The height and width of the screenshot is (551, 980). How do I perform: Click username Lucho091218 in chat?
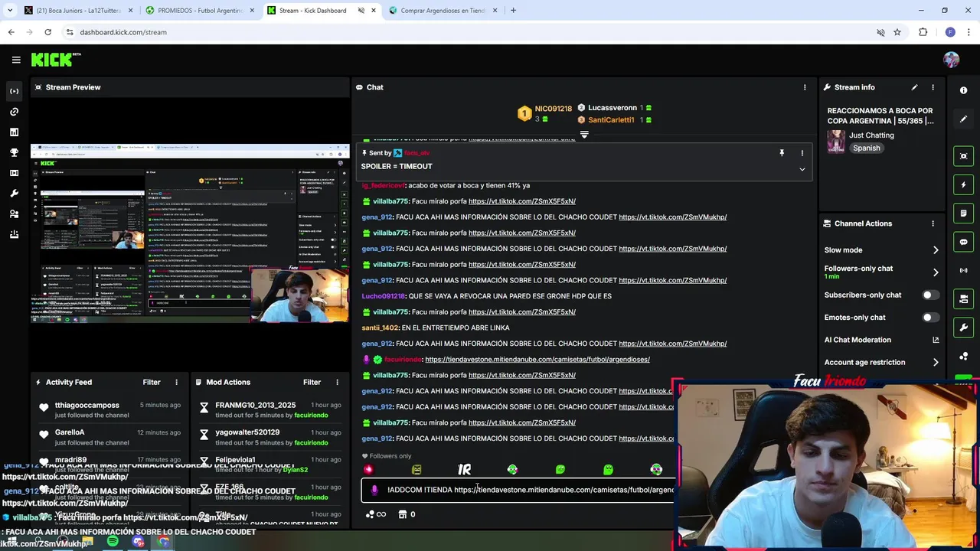(383, 296)
